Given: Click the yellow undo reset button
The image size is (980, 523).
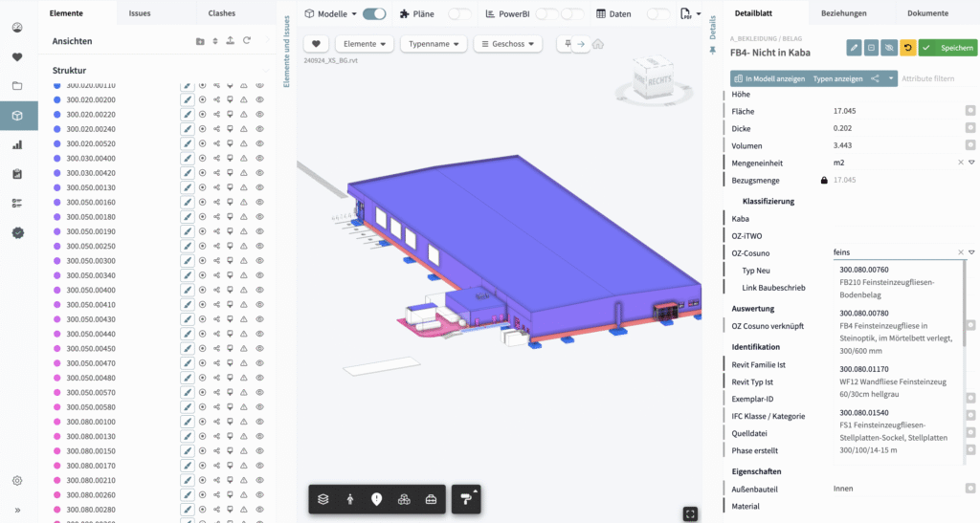Looking at the screenshot, I should click(x=907, y=47).
